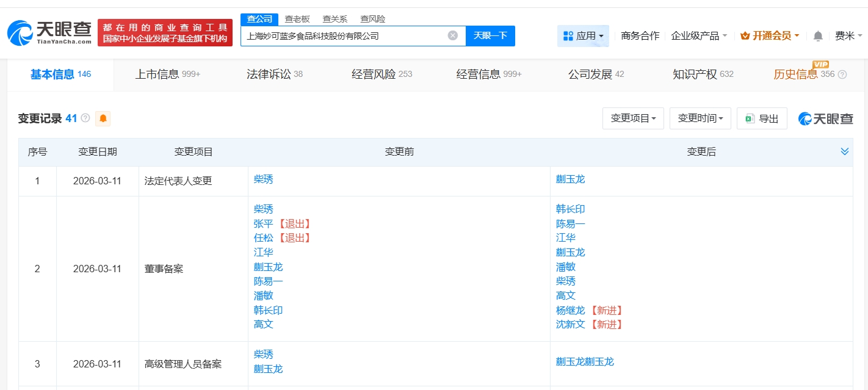The width and height of the screenshot is (868, 390).
Task: Click the company name search field
Action: coord(345,35)
